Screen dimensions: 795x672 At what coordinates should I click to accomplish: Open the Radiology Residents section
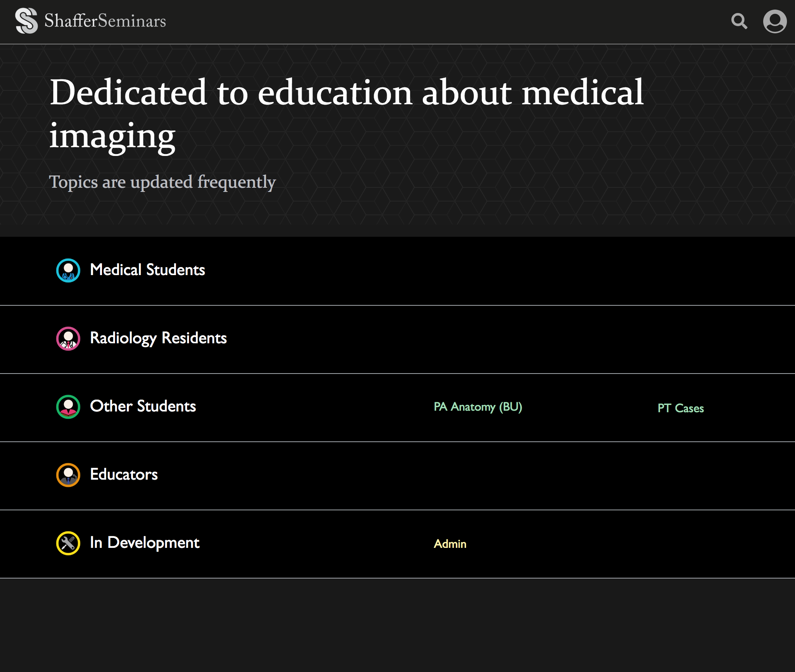click(x=158, y=338)
